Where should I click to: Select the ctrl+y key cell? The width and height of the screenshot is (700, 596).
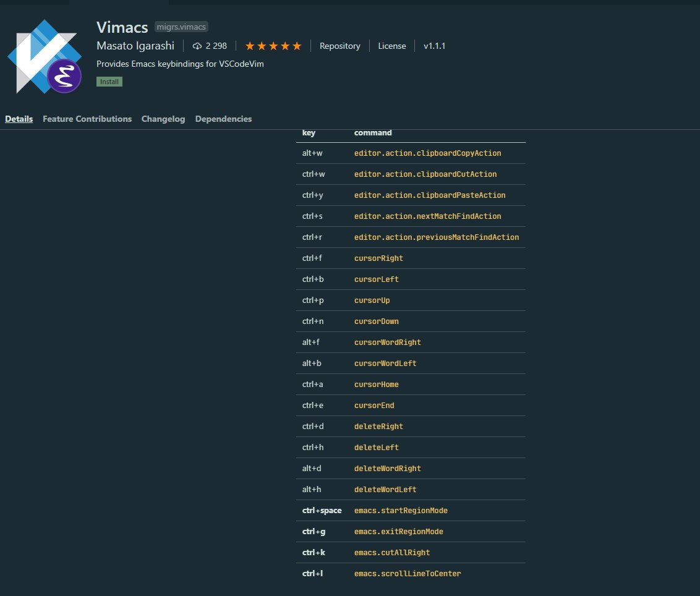[312, 195]
